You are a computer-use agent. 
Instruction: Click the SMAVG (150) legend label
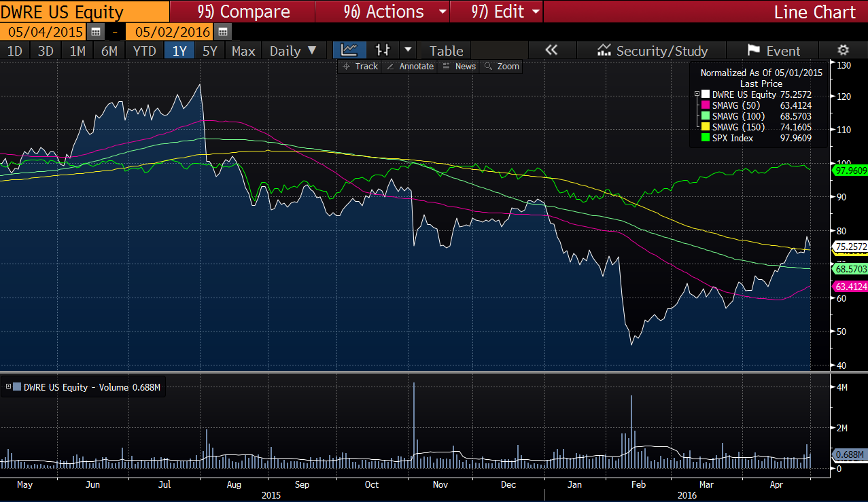[738, 127]
